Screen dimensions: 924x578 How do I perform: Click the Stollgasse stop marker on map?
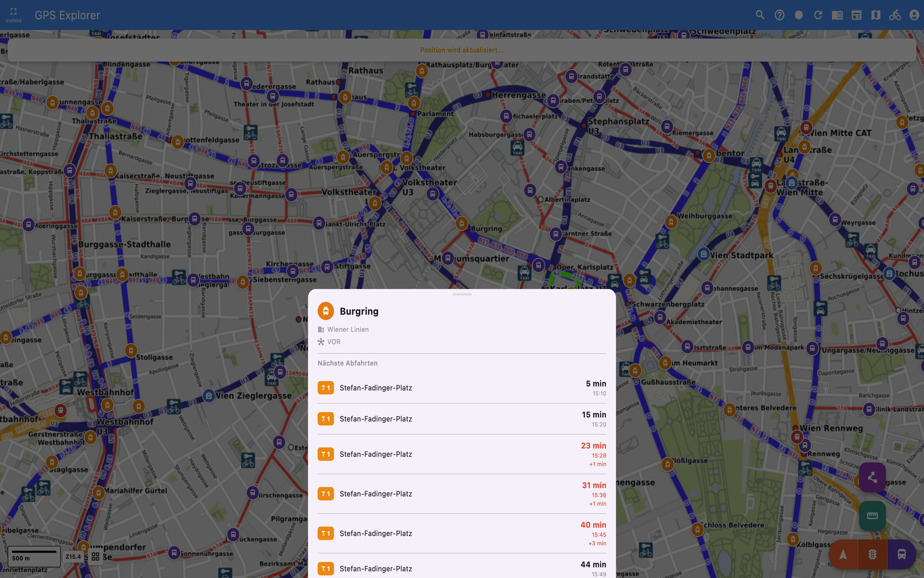pos(131,351)
